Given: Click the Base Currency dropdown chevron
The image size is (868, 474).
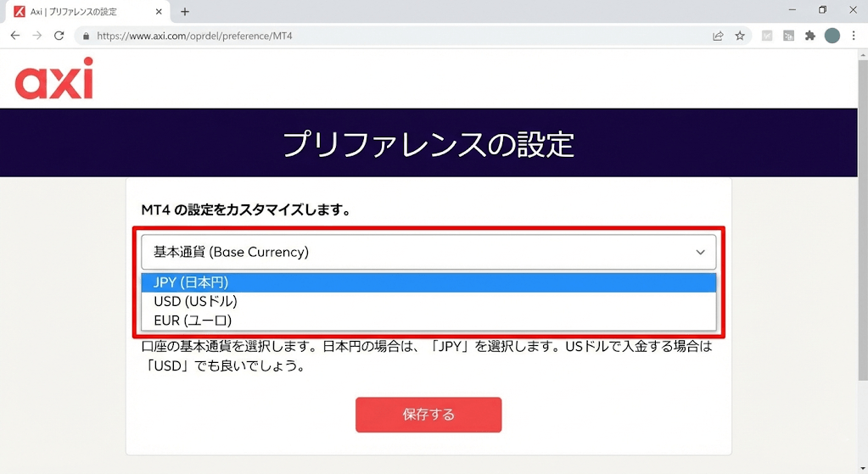Looking at the screenshot, I should click(x=700, y=252).
